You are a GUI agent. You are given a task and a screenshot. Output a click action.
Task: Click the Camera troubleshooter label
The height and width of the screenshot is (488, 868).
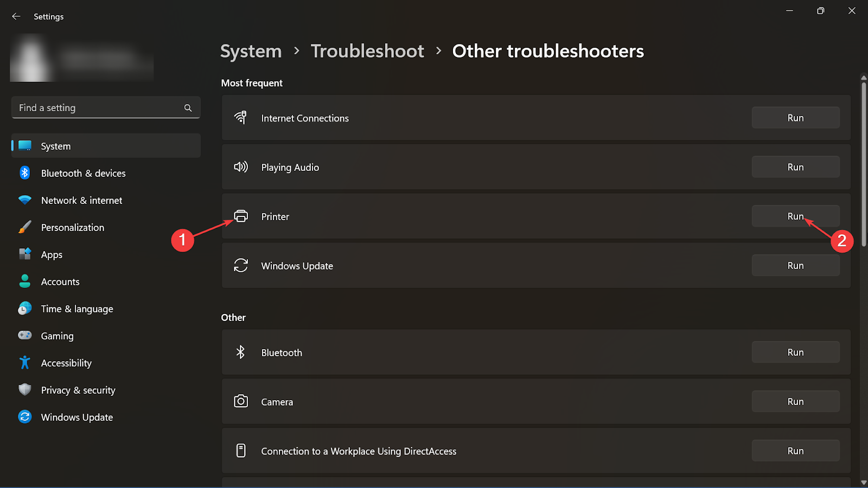pos(277,402)
